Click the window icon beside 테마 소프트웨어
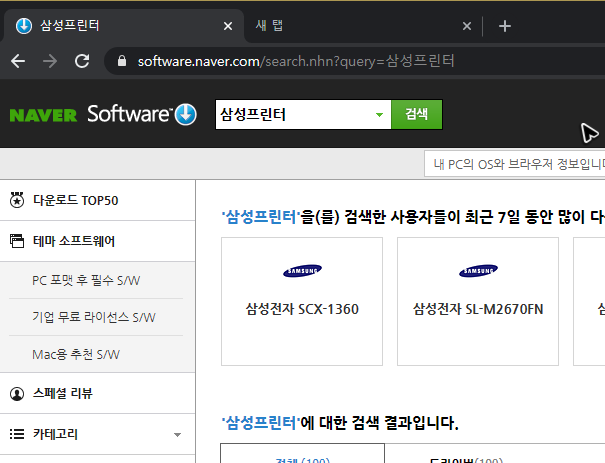 click(x=17, y=241)
